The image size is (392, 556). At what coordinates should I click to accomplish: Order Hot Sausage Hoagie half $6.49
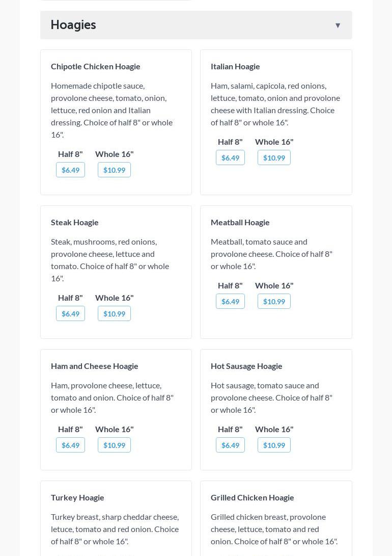[x=230, y=445]
